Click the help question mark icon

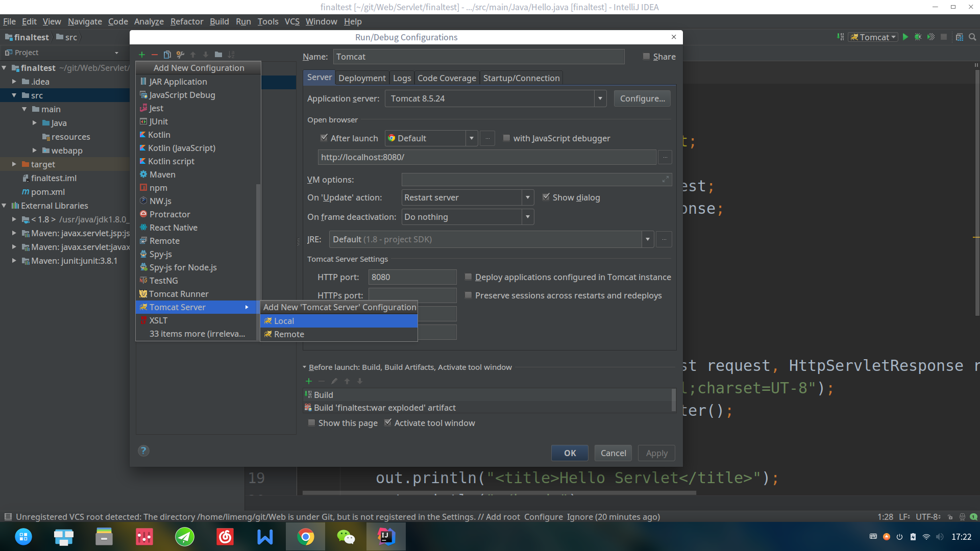[x=143, y=450]
